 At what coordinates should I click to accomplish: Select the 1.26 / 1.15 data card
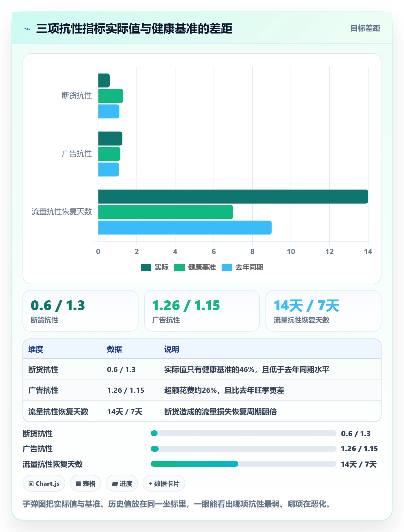point(202,311)
